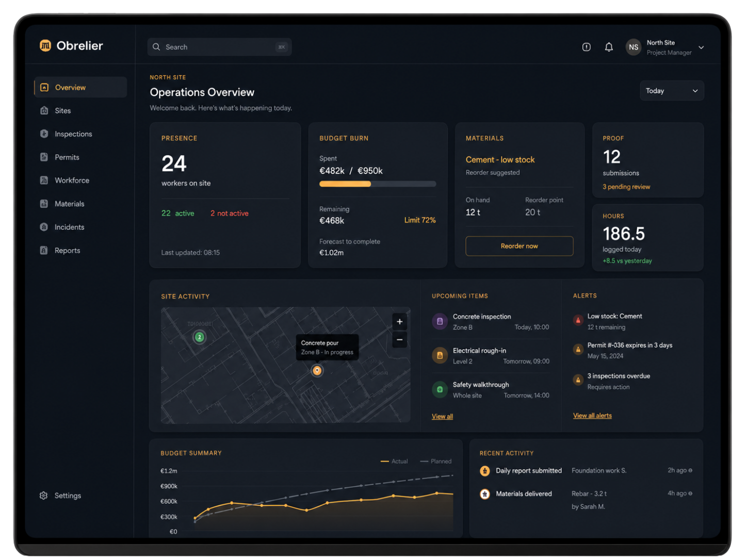747x560 pixels.
Task: Zoom in on the site map
Action: coord(399,322)
